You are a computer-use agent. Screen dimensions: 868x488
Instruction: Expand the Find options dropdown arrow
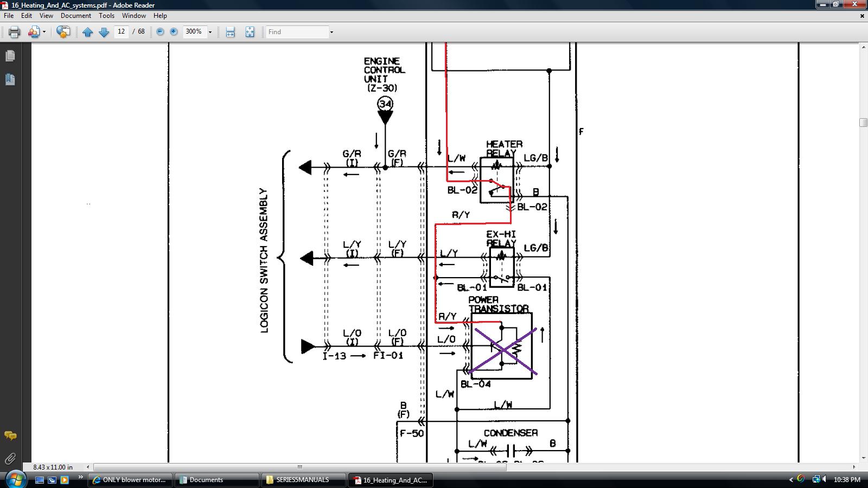tap(331, 32)
